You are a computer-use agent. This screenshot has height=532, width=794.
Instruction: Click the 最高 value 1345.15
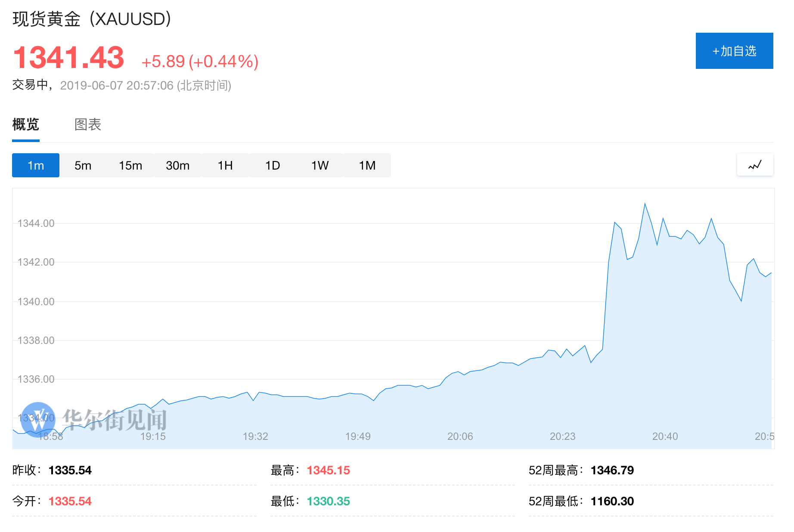pyautogui.click(x=328, y=470)
